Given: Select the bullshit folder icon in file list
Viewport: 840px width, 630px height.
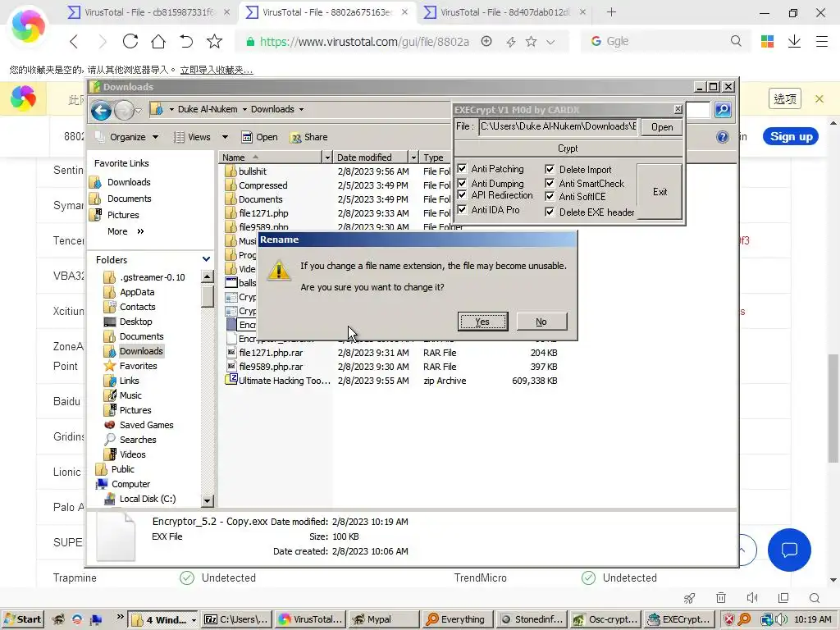Looking at the screenshot, I should (231, 171).
